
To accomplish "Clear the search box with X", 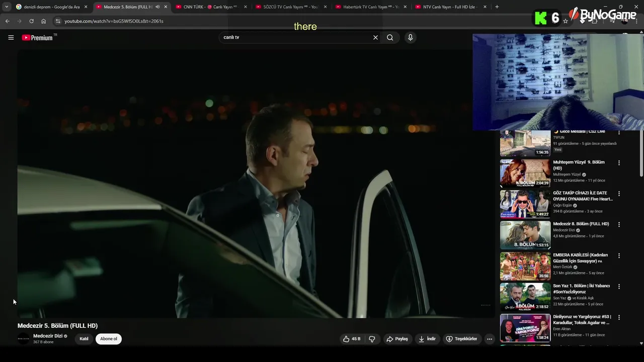I will (x=375, y=38).
